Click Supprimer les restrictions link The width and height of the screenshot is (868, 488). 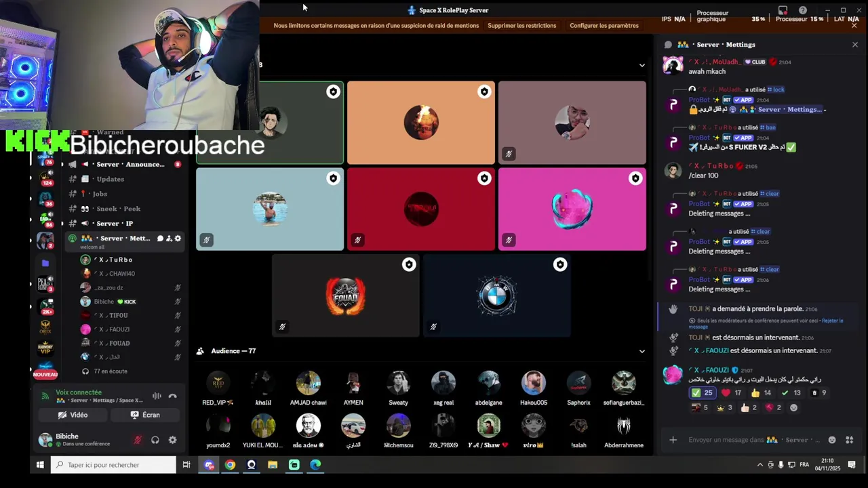pos(522,25)
